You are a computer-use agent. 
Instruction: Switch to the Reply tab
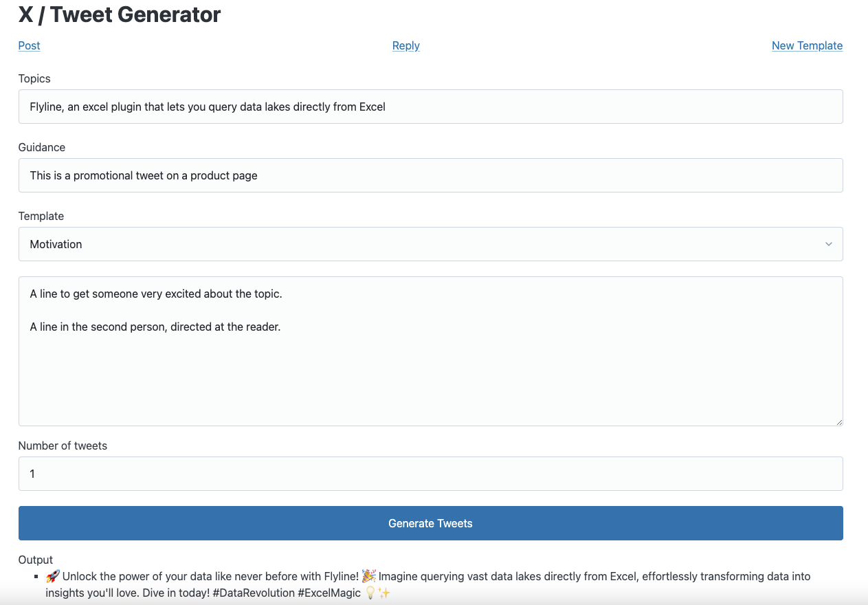tap(405, 45)
